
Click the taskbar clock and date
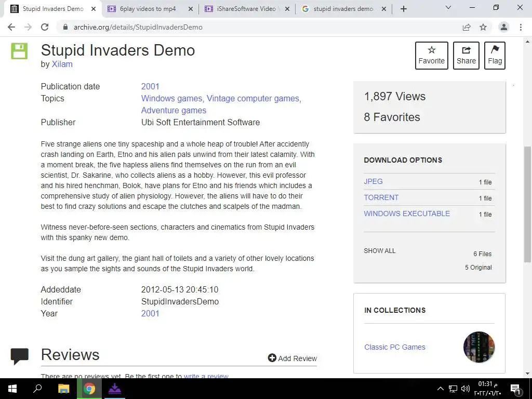pyautogui.click(x=487, y=389)
